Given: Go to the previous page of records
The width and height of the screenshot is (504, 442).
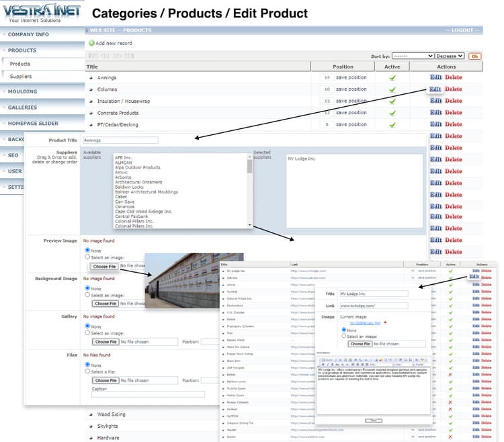Looking at the screenshot, I should pyautogui.click(x=105, y=56).
